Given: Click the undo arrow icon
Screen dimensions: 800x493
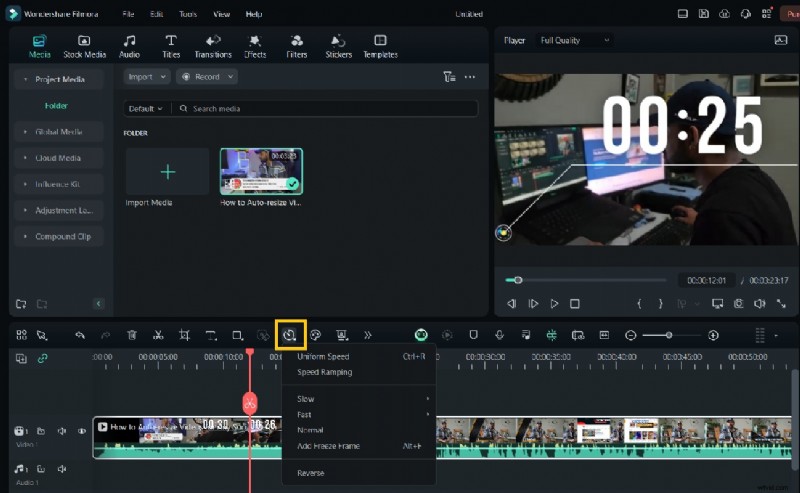Looking at the screenshot, I should point(80,335).
